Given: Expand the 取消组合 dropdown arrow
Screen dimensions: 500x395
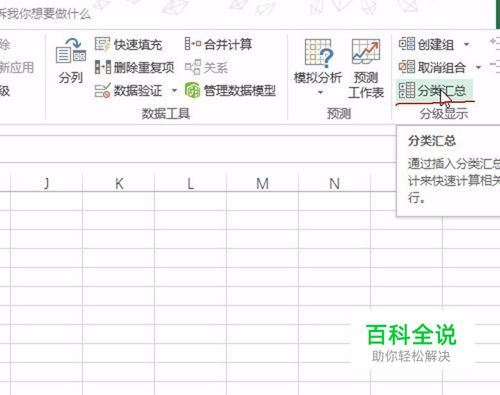Looking at the screenshot, I should pos(478,67).
